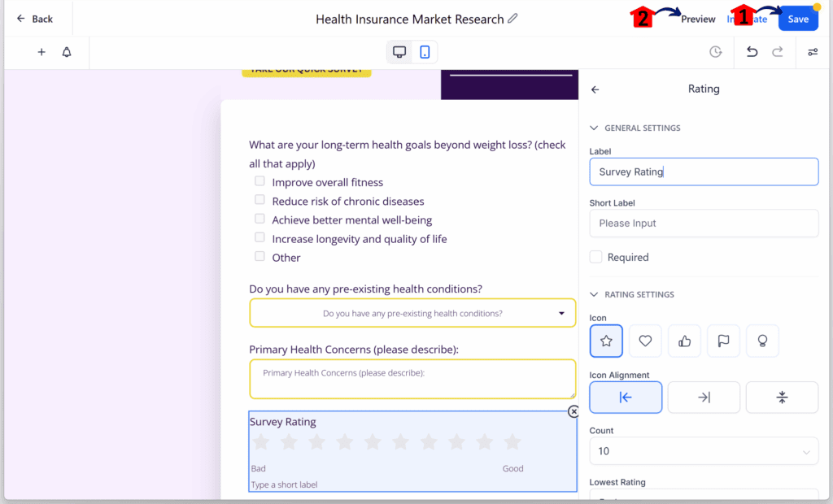Undo the last change

click(752, 52)
